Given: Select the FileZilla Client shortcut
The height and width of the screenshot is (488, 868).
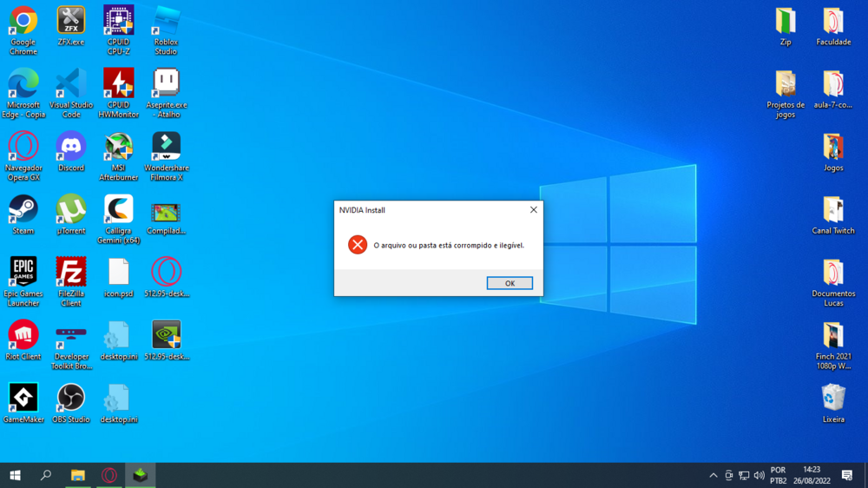Looking at the screenshot, I should [71, 282].
